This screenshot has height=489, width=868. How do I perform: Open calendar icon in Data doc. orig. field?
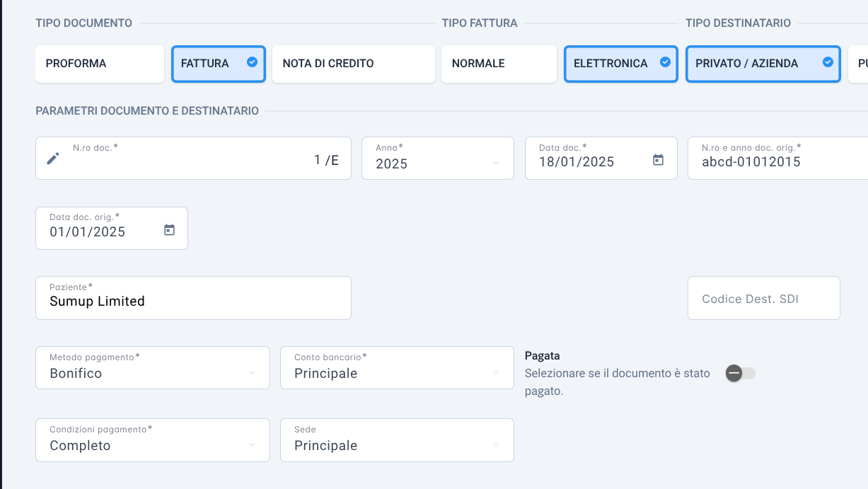point(169,230)
